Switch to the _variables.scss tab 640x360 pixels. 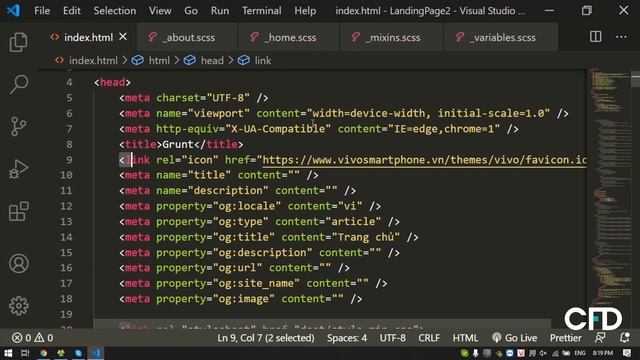click(501, 37)
